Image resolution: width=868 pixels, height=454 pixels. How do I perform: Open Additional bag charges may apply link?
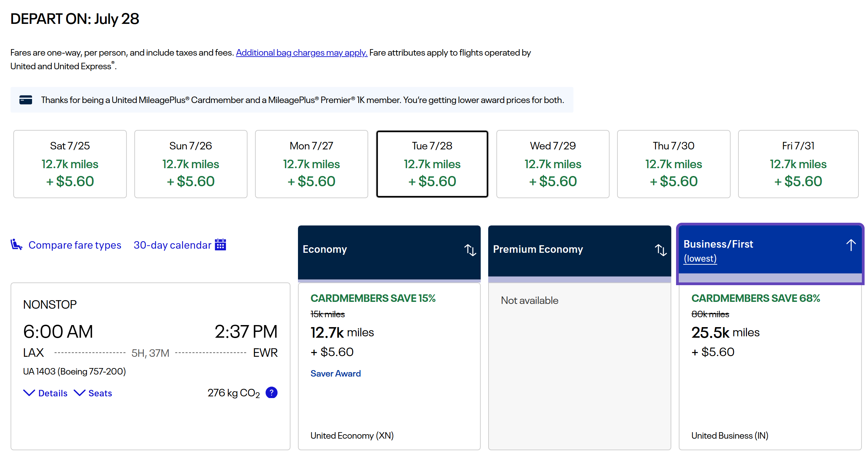tap(301, 53)
